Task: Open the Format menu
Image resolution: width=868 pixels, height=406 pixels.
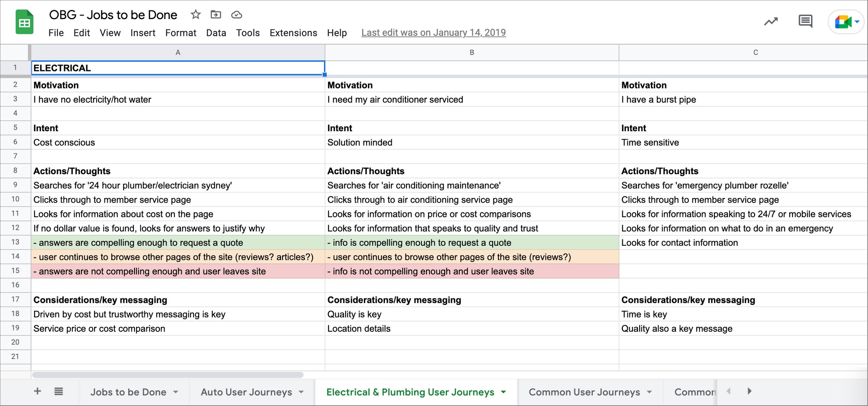Action: tap(181, 33)
